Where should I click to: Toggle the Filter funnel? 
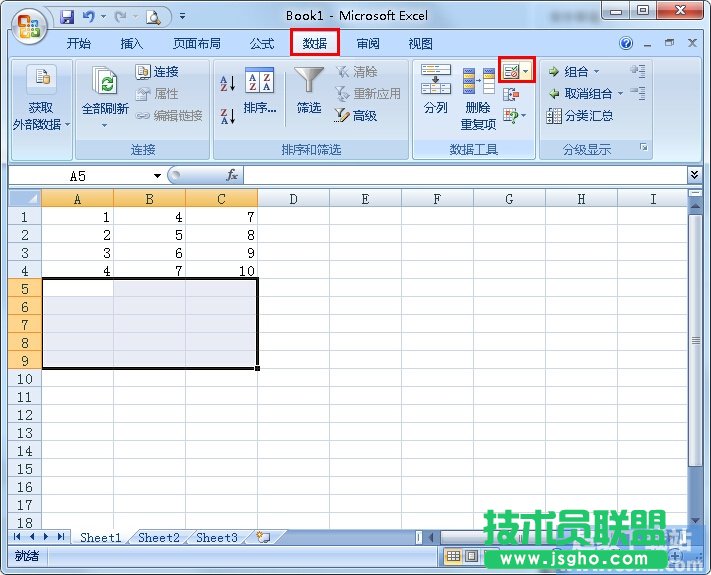click(309, 91)
